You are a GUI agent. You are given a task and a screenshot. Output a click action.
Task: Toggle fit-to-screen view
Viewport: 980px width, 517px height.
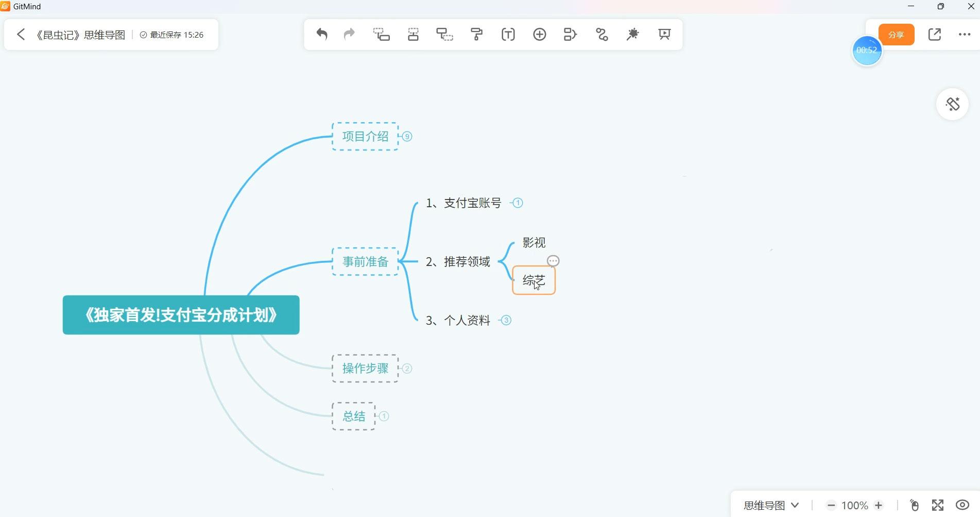(x=938, y=505)
